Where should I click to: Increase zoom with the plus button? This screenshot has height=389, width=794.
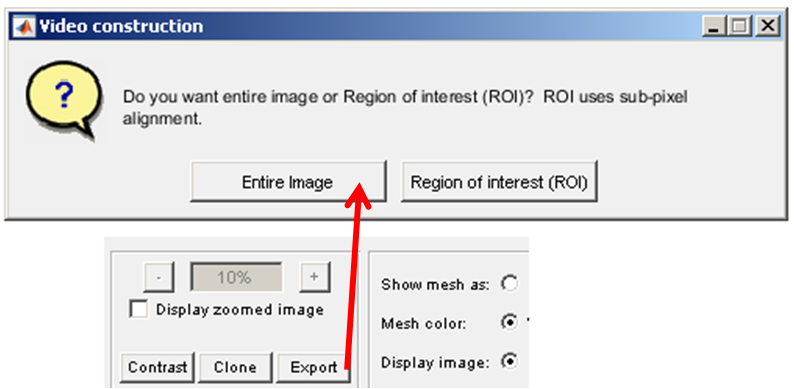pyautogui.click(x=314, y=277)
